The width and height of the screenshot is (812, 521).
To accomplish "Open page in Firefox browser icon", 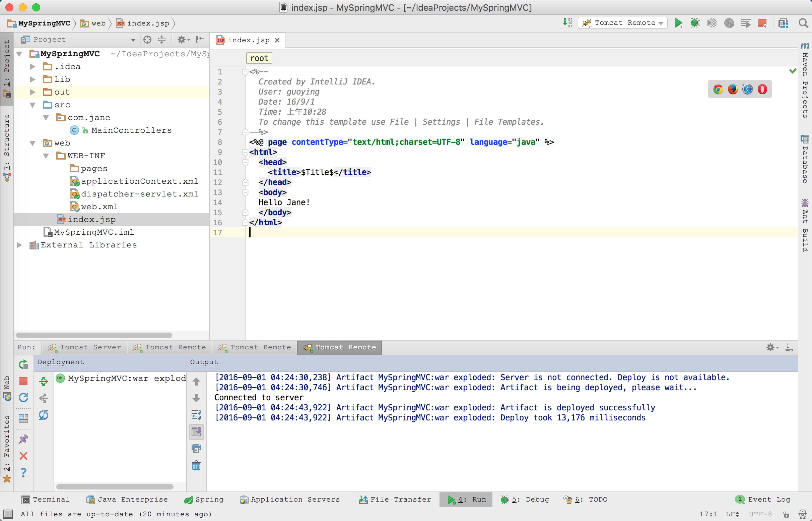I will 733,89.
